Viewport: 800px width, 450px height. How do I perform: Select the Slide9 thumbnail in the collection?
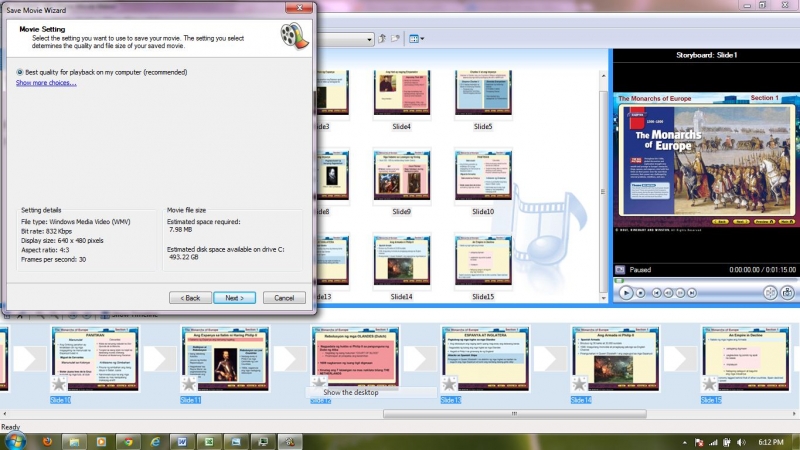click(401, 178)
